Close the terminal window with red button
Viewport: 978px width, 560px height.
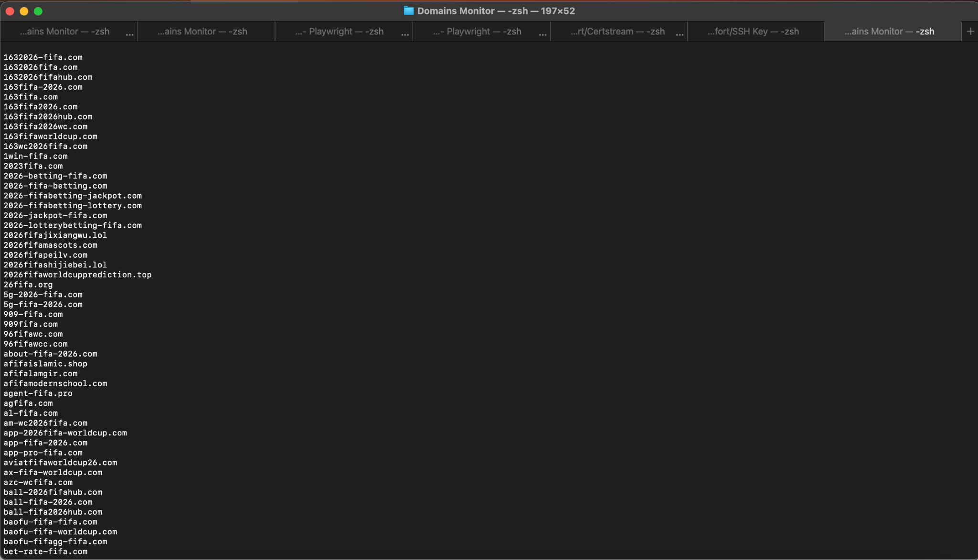point(10,11)
